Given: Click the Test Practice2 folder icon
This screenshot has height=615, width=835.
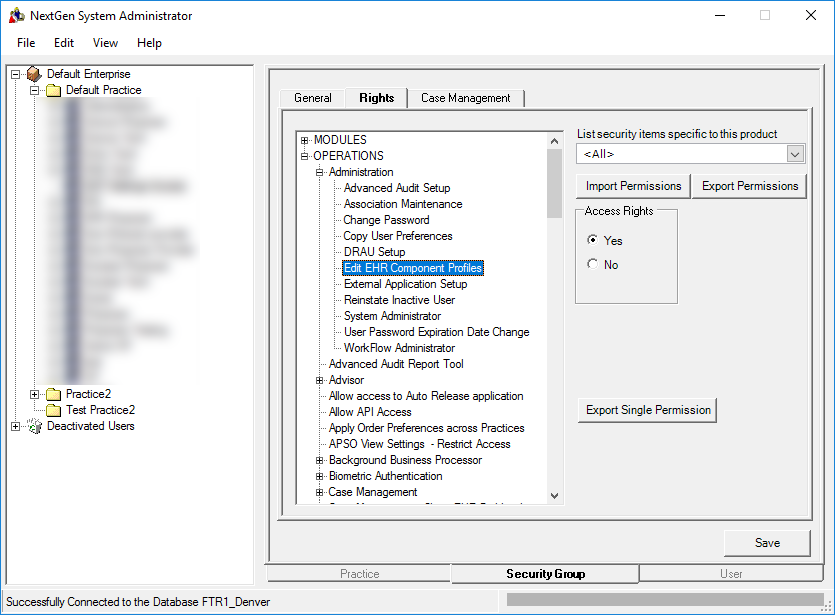Looking at the screenshot, I should click(x=53, y=411).
